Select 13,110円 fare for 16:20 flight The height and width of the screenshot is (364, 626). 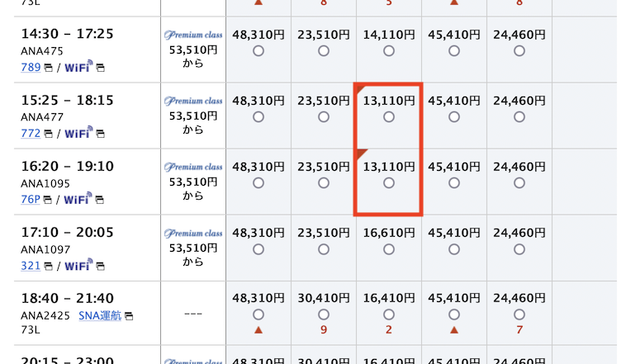(389, 182)
